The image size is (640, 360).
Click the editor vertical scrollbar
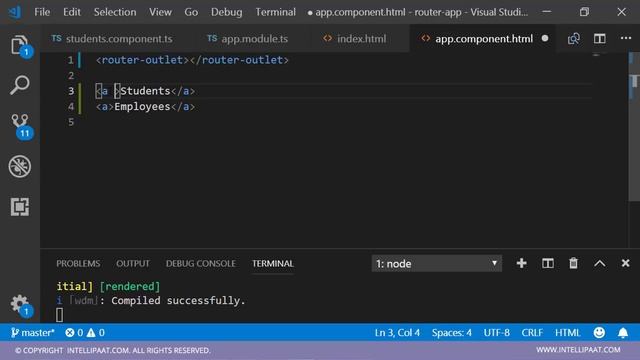634,127
